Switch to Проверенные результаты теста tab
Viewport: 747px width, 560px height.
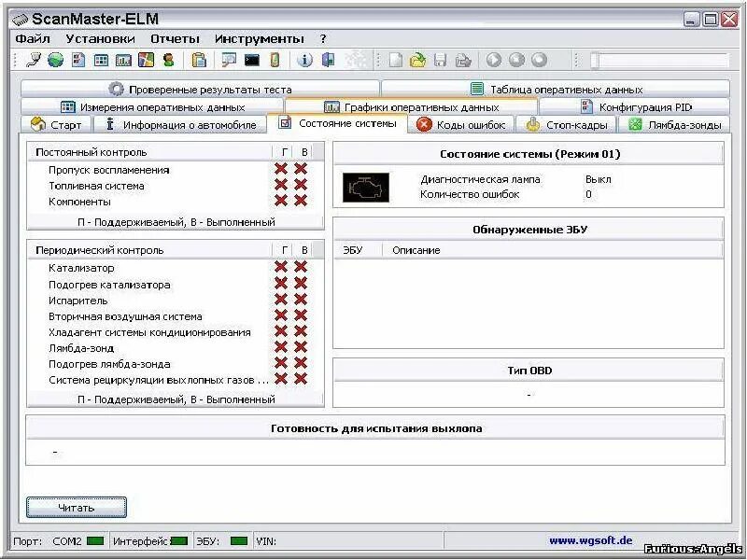pyautogui.click(x=200, y=89)
